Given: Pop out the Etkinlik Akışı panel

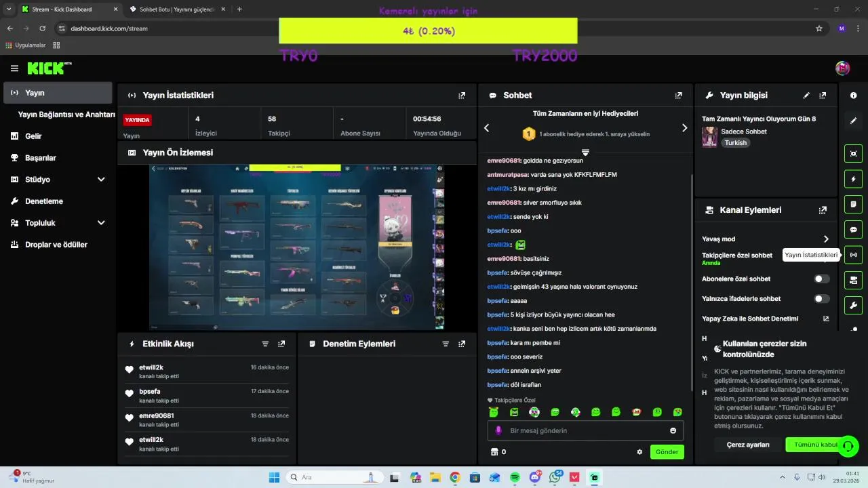Looking at the screenshot, I should (281, 344).
